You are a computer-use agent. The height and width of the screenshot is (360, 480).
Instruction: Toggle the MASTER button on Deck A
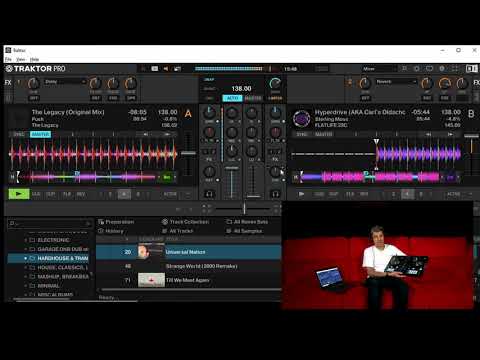pyautogui.click(x=40, y=134)
